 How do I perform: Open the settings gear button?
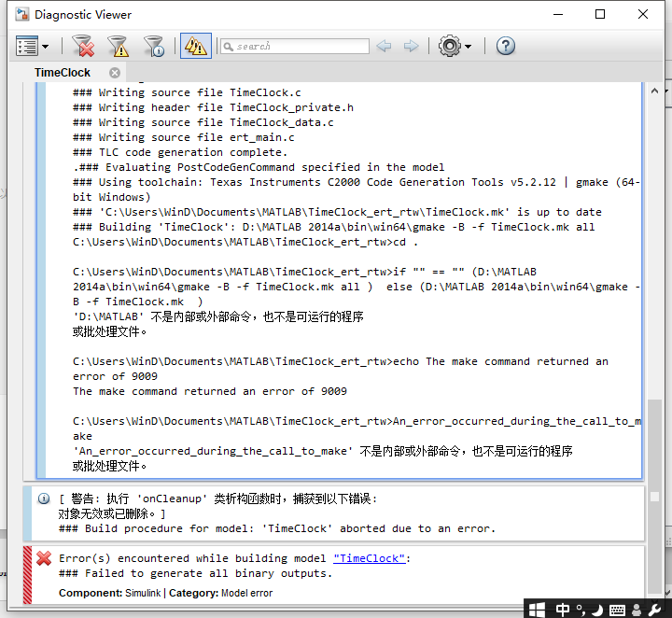(x=450, y=46)
